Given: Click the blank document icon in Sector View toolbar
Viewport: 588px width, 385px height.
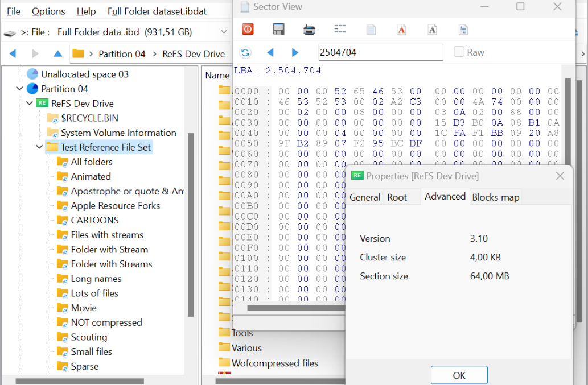Looking at the screenshot, I should pos(371,30).
